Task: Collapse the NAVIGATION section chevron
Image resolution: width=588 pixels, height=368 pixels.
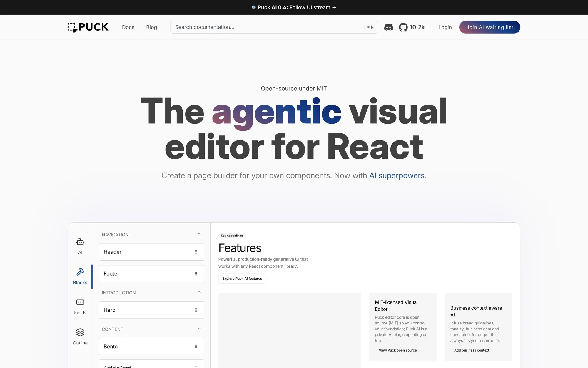Action: [199, 234]
